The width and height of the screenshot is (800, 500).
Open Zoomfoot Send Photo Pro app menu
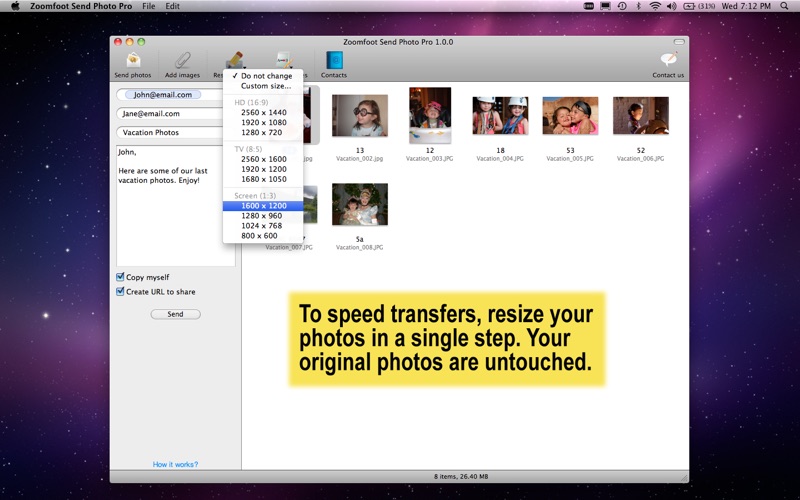click(x=81, y=6)
